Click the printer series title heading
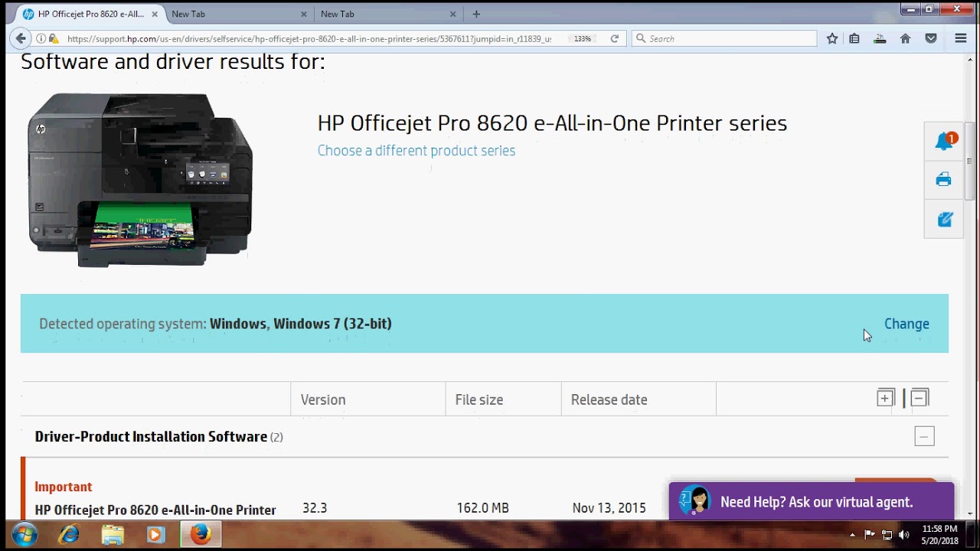 [552, 123]
